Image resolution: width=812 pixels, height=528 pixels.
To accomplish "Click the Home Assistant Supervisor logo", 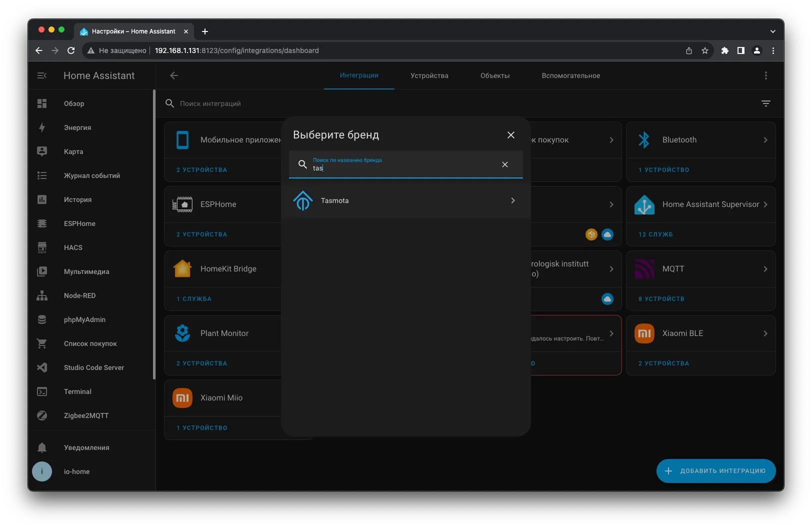I will [644, 204].
